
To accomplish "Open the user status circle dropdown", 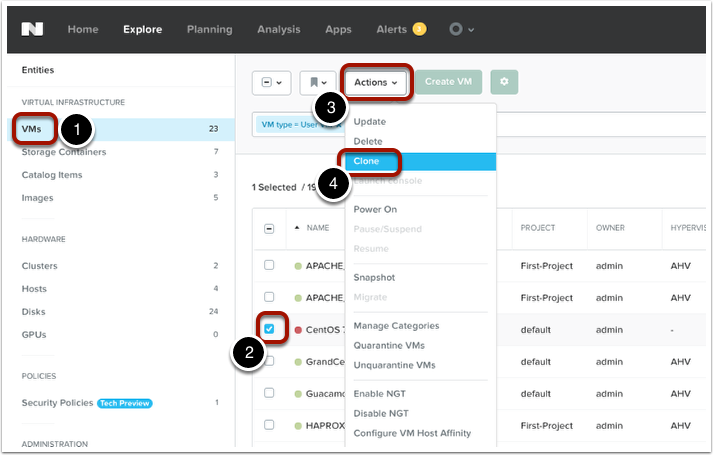I will click(461, 30).
